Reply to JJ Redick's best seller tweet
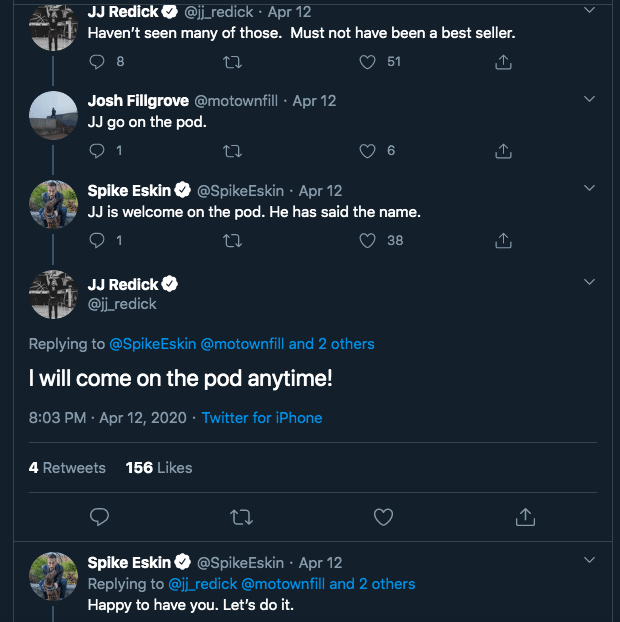This screenshot has width=620, height=622. [x=97, y=62]
